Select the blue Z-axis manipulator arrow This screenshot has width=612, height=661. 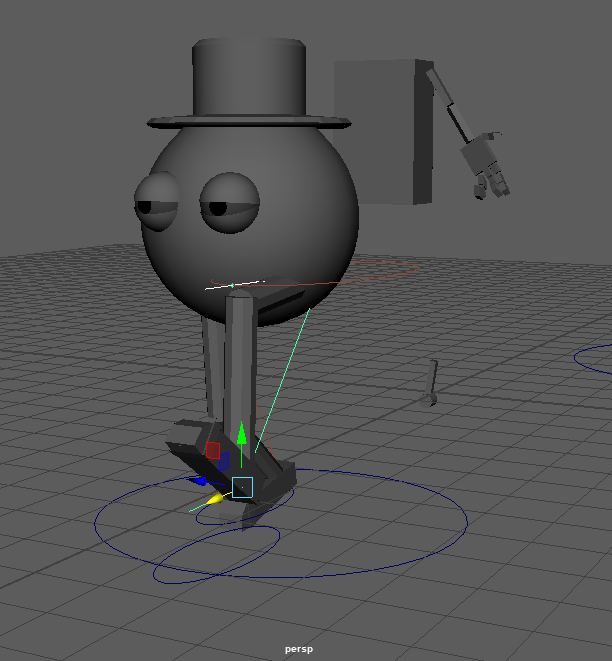point(198,481)
